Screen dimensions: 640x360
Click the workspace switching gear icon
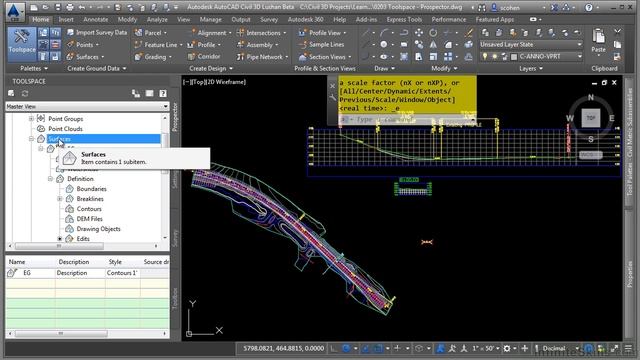tap(507, 348)
